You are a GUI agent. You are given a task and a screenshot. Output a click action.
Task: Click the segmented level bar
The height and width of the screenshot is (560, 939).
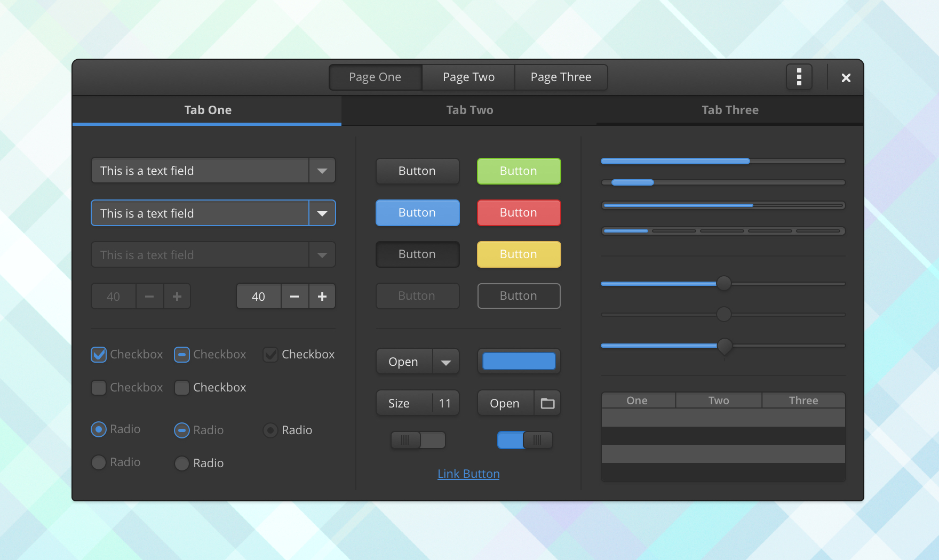coord(723,231)
